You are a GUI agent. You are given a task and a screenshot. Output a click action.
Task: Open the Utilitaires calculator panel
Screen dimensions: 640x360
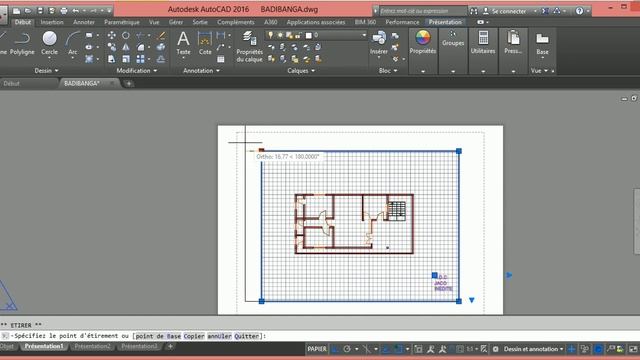pos(483,42)
